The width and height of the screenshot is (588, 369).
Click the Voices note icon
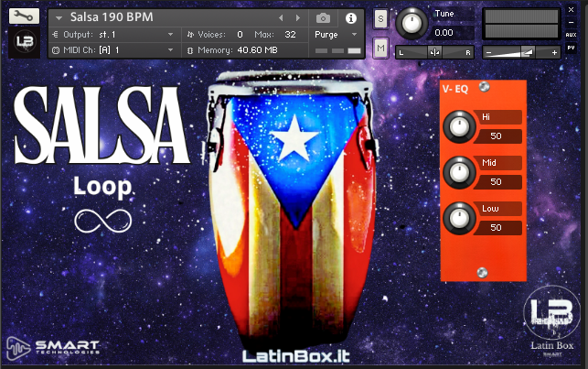[x=190, y=35]
